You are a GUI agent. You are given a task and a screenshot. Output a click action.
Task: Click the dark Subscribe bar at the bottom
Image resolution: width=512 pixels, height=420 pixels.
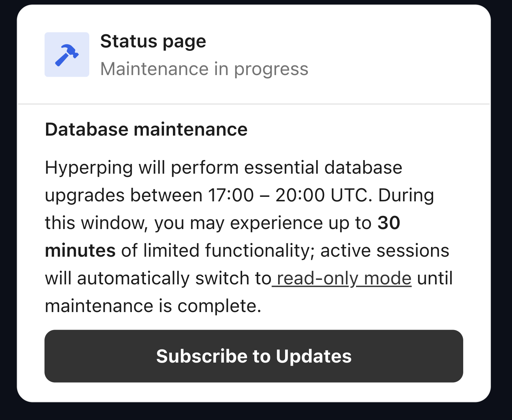[x=254, y=356]
